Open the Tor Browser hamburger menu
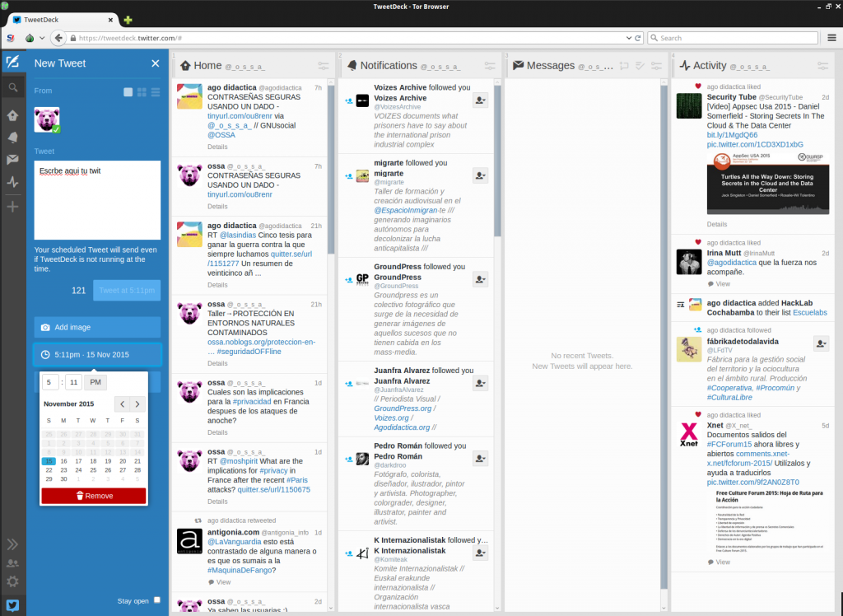 (x=833, y=37)
